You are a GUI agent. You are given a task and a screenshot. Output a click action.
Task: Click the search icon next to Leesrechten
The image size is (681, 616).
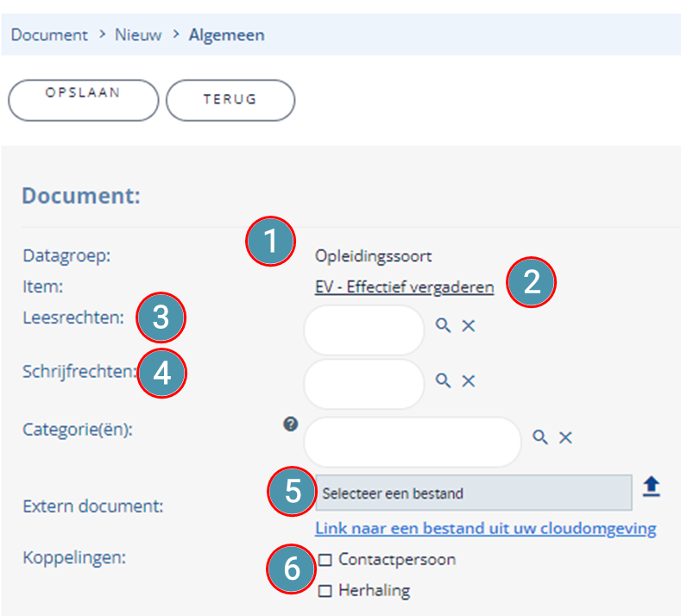point(443,325)
